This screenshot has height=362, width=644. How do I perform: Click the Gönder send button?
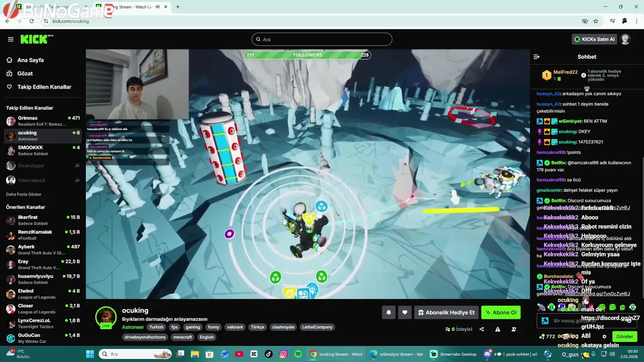(625, 336)
